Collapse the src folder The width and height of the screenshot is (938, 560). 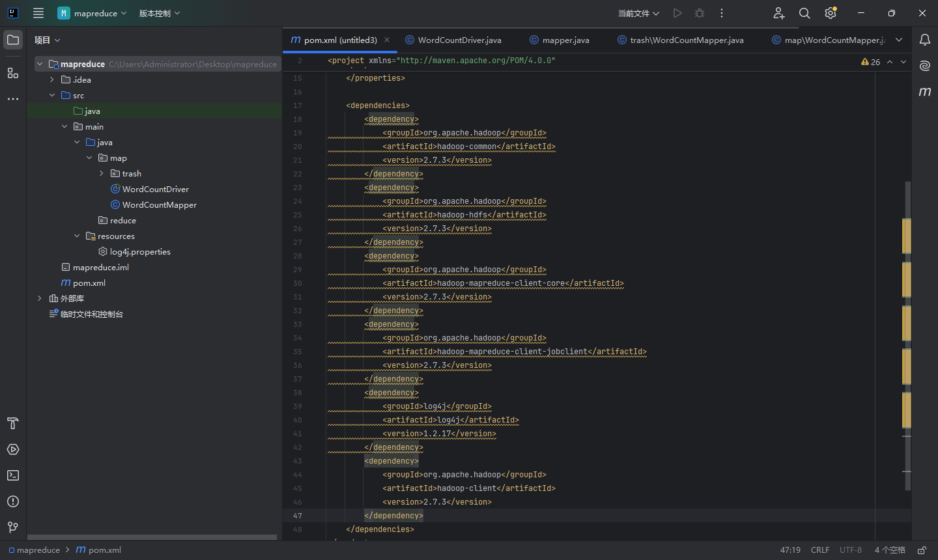[x=52, y=95]
